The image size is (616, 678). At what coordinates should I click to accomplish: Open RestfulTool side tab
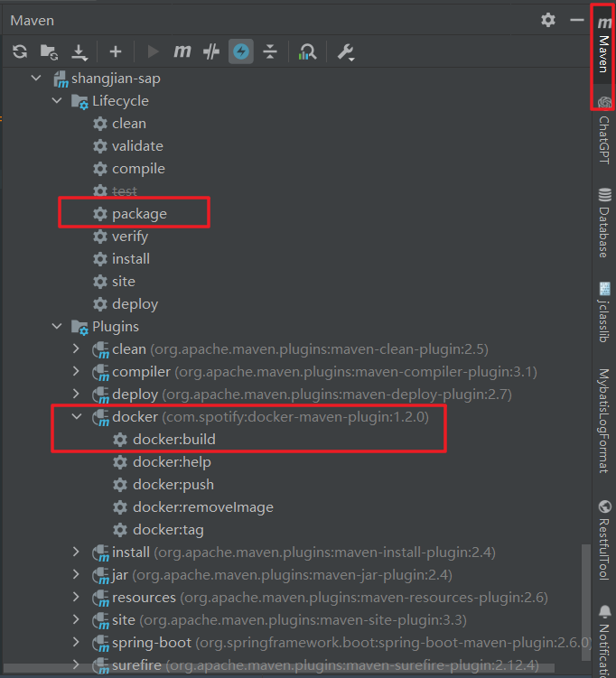coord(604,540)
